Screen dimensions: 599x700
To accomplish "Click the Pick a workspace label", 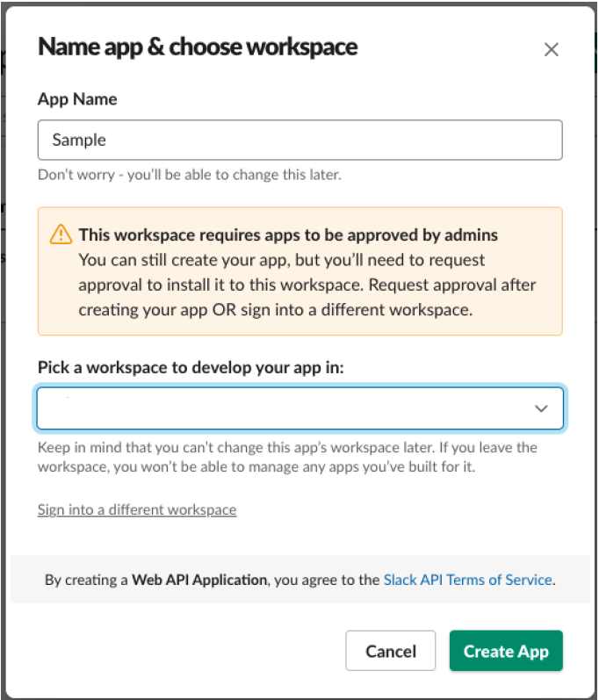I will pyautogui.click(x=191, y=368).
